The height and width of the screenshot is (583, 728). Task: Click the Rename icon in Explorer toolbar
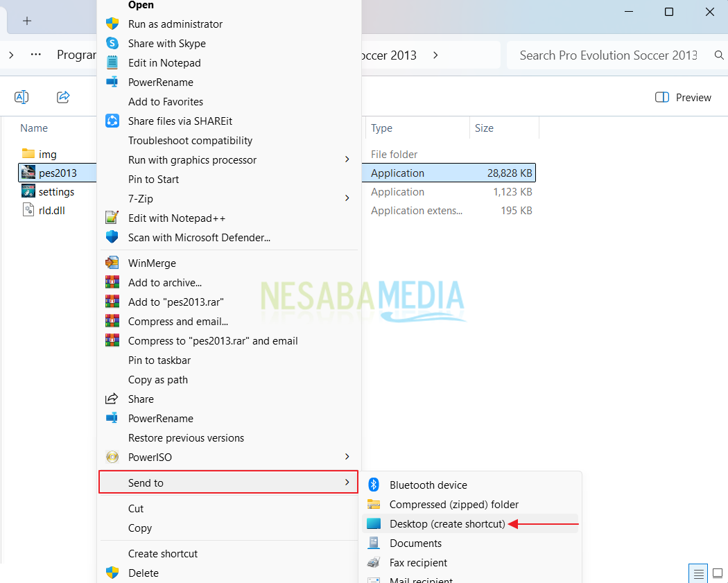point(21,97)
